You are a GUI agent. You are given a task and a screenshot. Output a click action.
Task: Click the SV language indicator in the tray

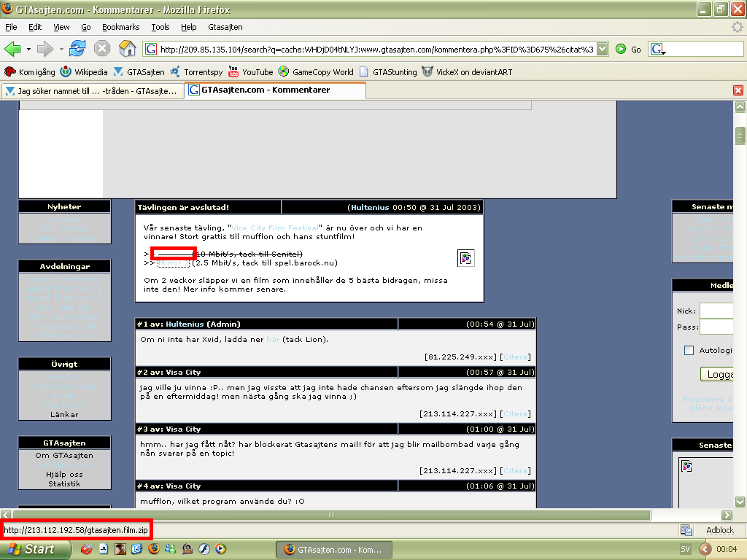coord(685,550)
